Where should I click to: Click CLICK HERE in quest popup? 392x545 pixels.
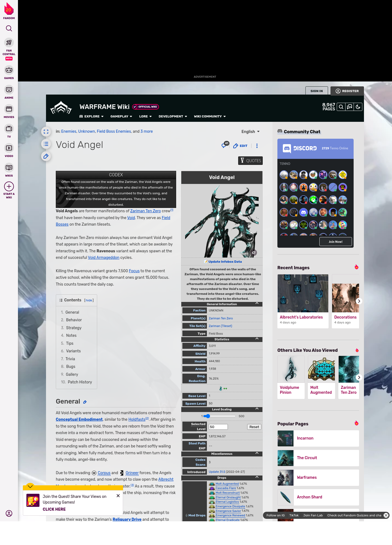pos(54,509)
